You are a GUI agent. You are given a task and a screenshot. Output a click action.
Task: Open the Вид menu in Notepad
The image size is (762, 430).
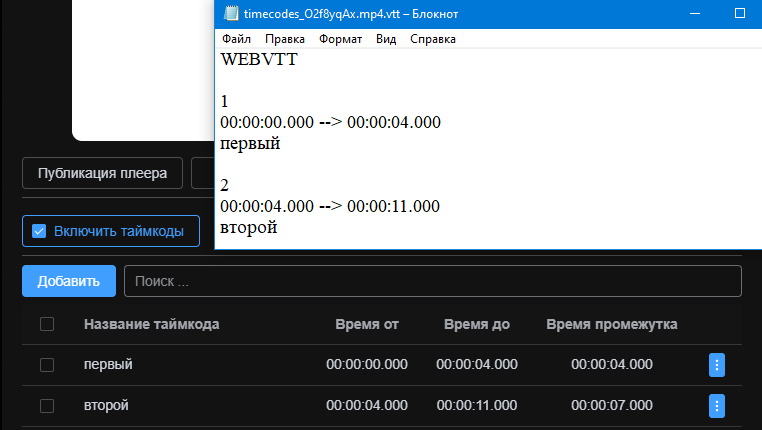click(x=386, y=39)
